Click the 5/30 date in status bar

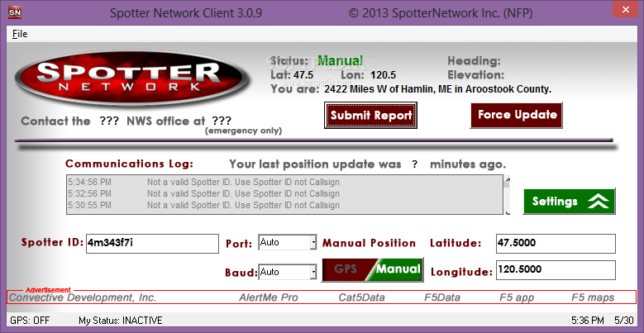(624, 321)
